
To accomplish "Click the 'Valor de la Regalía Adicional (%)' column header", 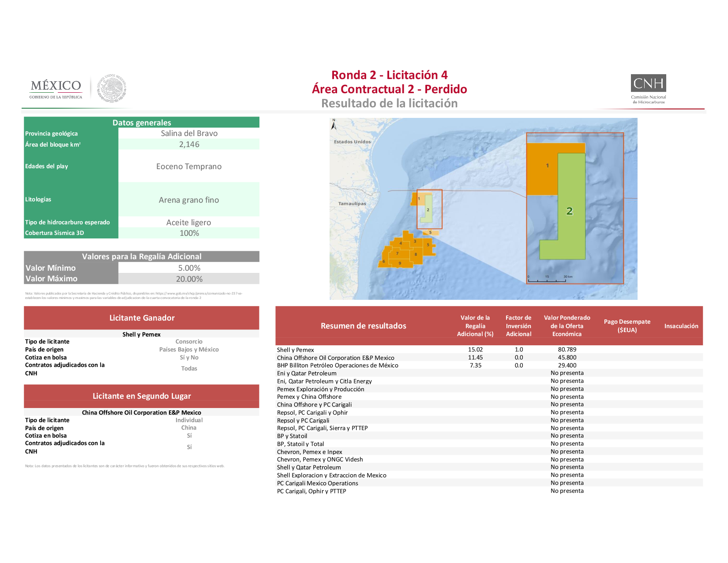I will tap(475, 326).
